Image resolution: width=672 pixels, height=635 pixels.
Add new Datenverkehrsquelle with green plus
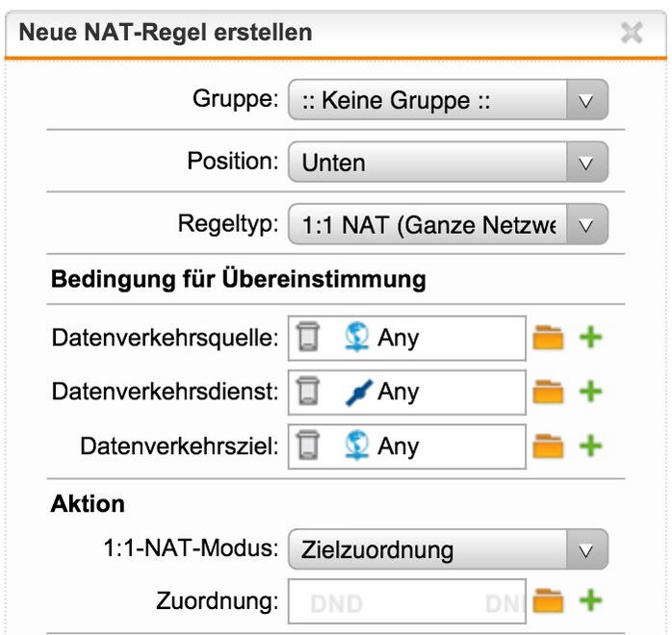pos(589,338)
